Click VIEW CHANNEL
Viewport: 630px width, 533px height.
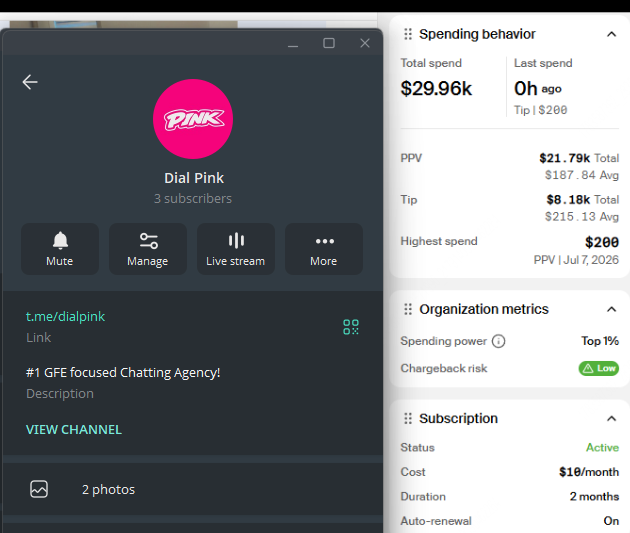(74, 429)
